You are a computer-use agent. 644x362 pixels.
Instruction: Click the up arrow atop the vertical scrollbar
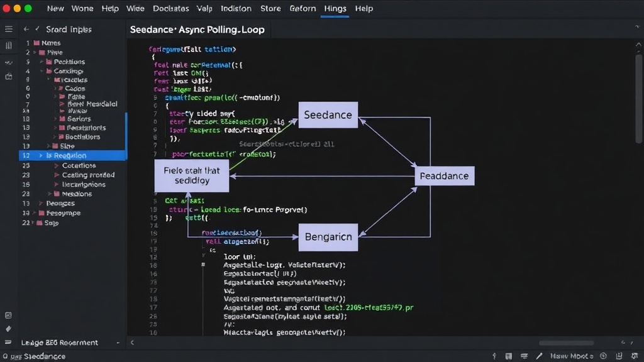(x=638, y=45)
